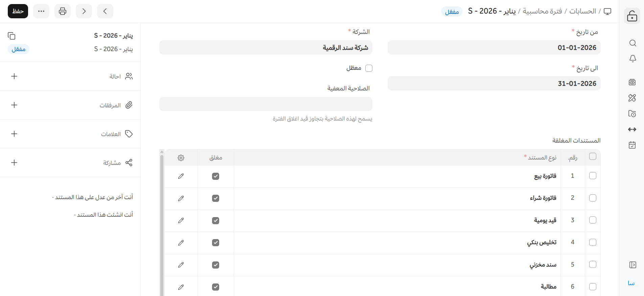Click the الصلاحية المعفية input field
This screenshot has width=644, height=296.
266,104
